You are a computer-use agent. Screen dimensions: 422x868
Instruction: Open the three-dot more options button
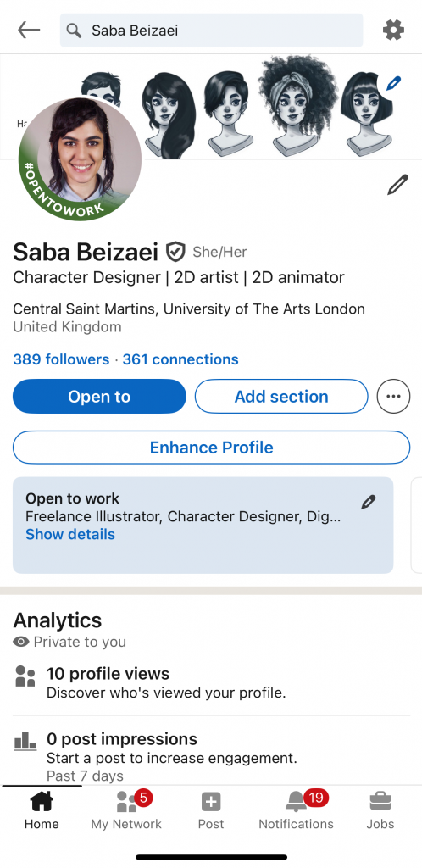(x=393, y=397)
